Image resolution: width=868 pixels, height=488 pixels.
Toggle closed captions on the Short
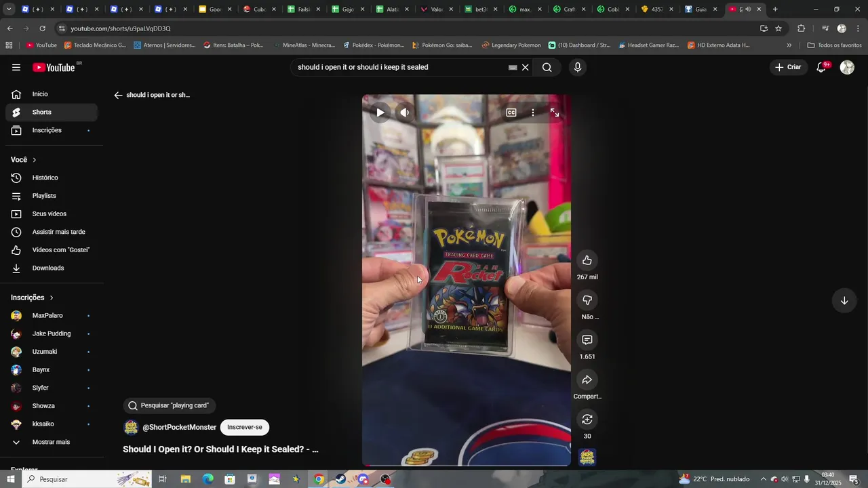tap(511, 113)
